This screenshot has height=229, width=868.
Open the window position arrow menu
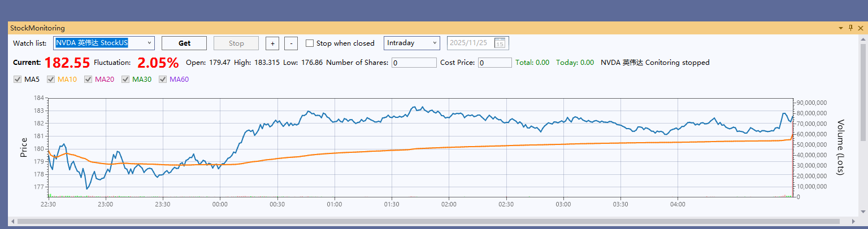(x=841, y=28)
